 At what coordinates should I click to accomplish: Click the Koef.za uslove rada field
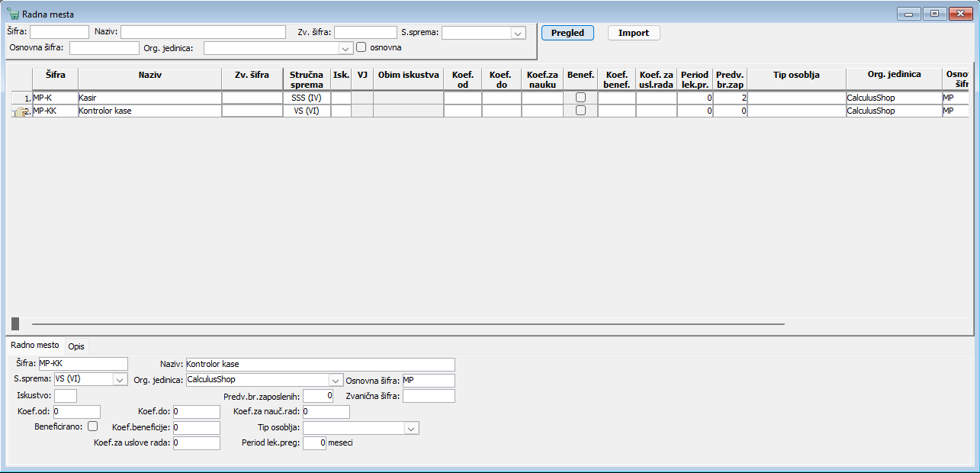(197, 442)
